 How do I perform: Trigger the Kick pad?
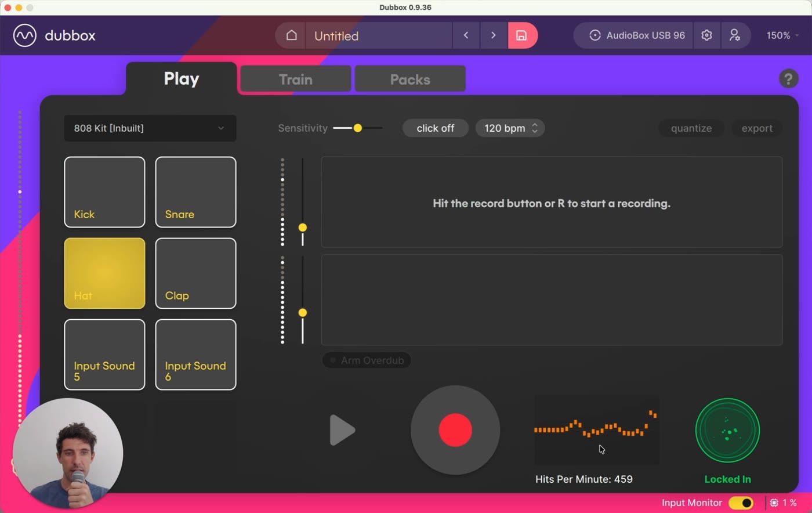tap(104, 192)
